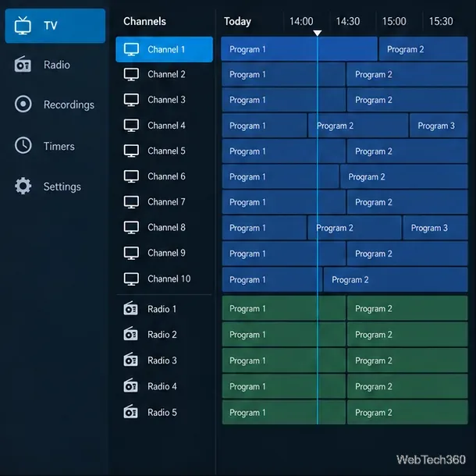Viewport: 476px width, 476px height.
Task: Select Program 3 on Channel 4
Action: (x=439, y=126)
